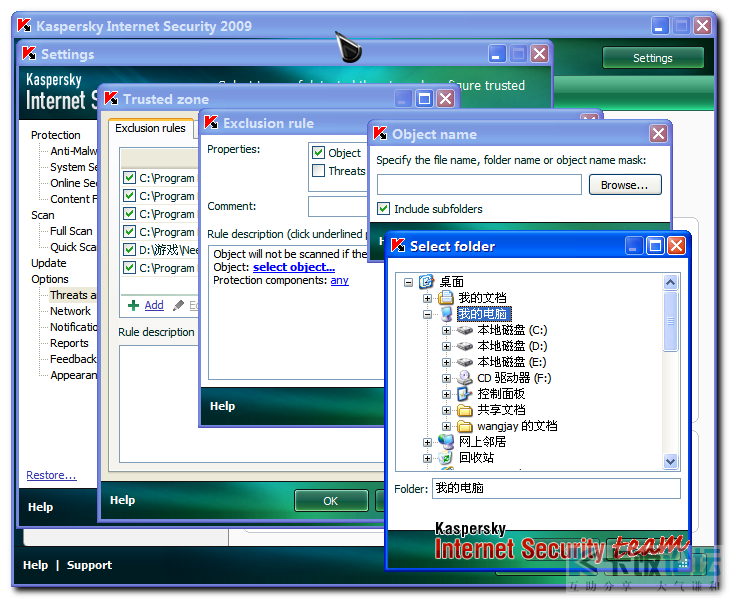
Task: Uncheck the second C:\Program exclusion rule
Action: coord(129,196)
